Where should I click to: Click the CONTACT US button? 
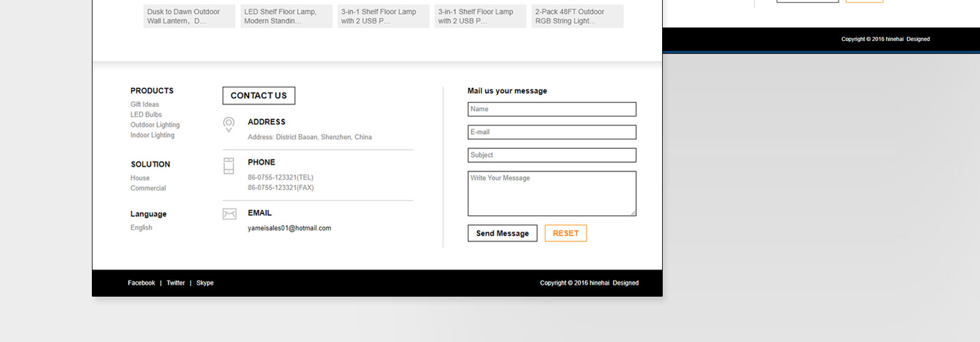click(258, 96)
